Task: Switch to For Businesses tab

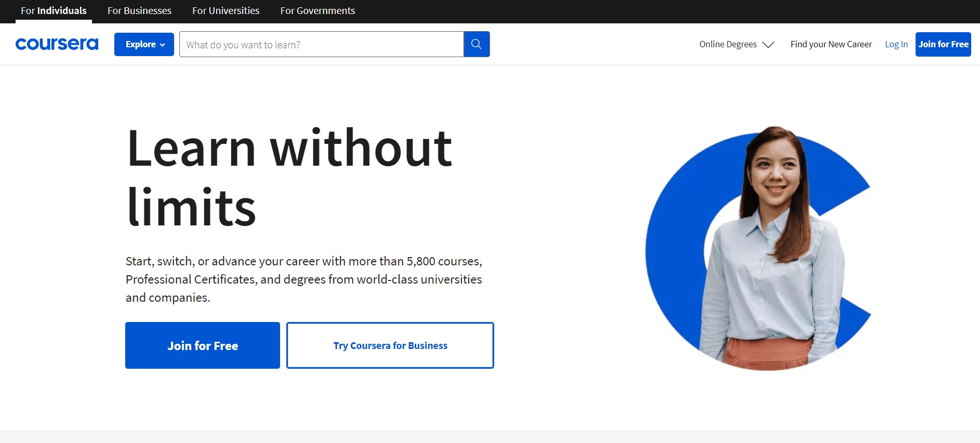Action: pyautogui.click(x=139, y=11)
